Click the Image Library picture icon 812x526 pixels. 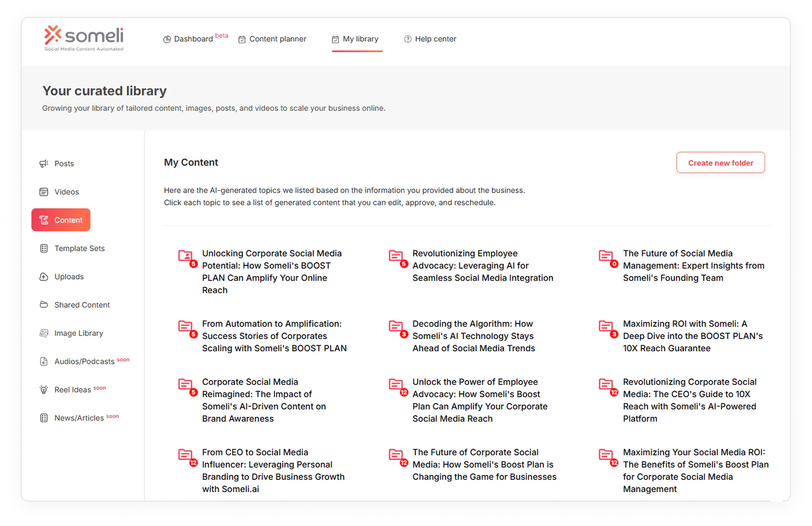[x=44, y=333]
